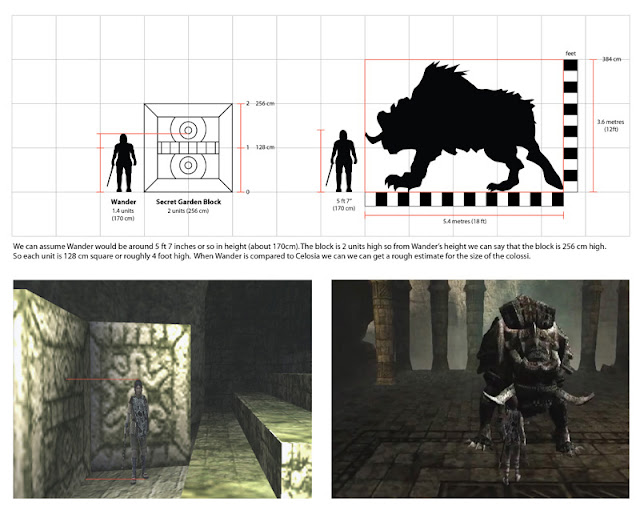Click the "Wander" label text
The width and height of the screenshot is (640, 514).
123,202
